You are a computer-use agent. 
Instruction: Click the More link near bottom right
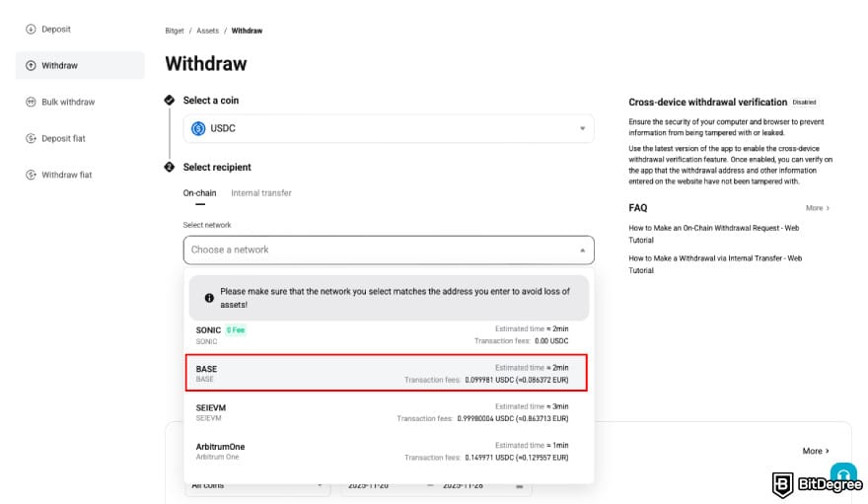[816, 451]
